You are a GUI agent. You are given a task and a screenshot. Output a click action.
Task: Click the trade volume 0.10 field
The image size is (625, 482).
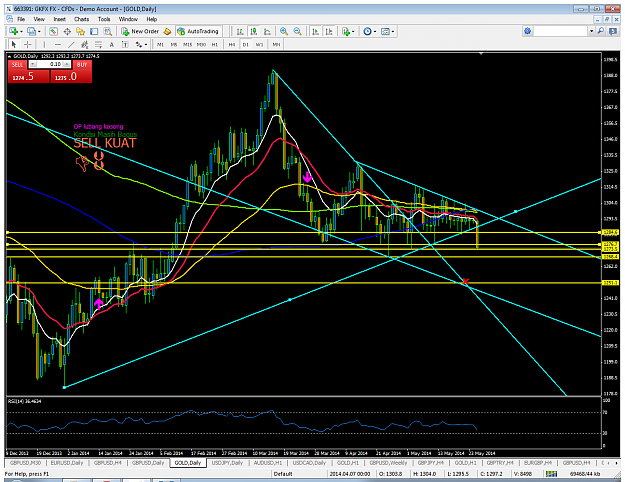(x=50, y=64)
